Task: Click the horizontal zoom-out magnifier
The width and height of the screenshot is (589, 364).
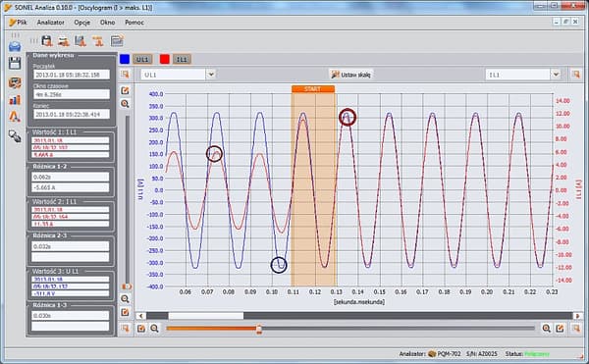Action: point(154,329)
